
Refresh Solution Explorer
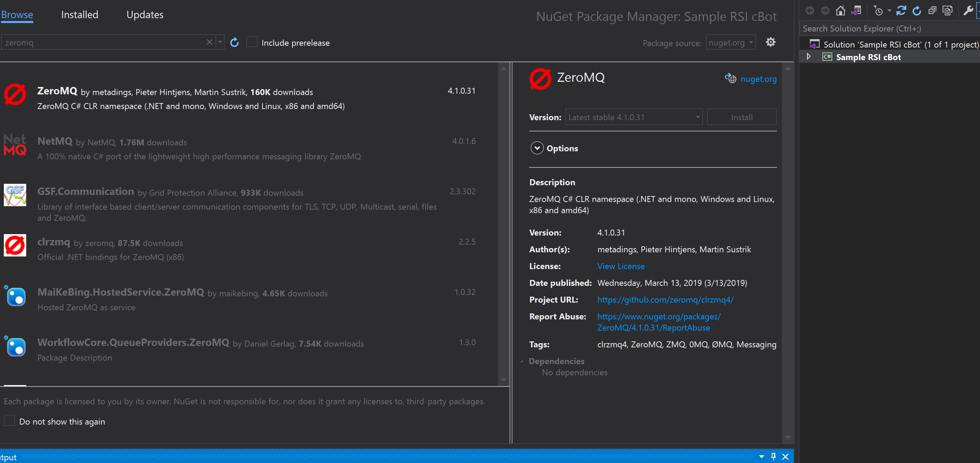point(917,10)
